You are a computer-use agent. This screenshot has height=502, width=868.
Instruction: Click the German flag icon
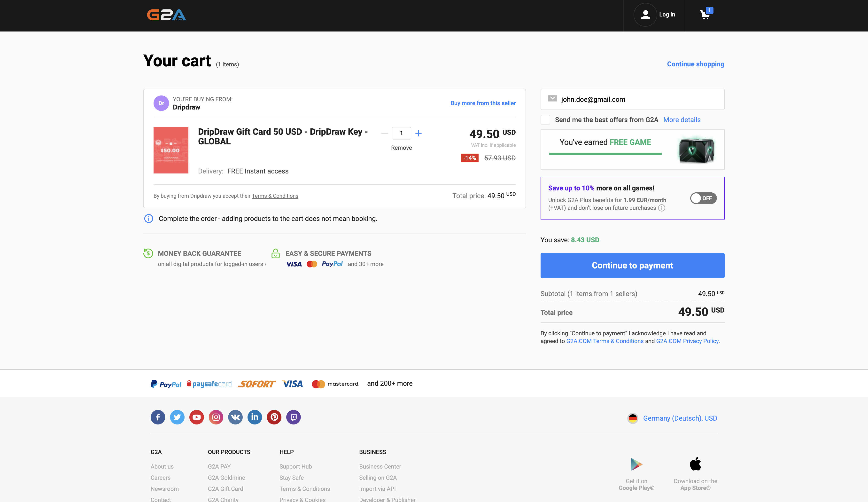point(633,418)
